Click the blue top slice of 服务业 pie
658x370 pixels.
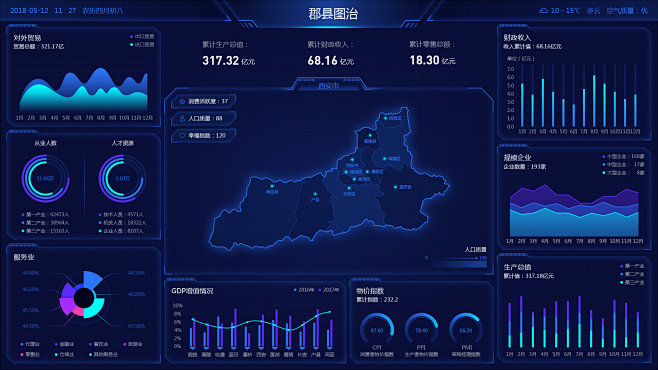[x=92, y=279]
